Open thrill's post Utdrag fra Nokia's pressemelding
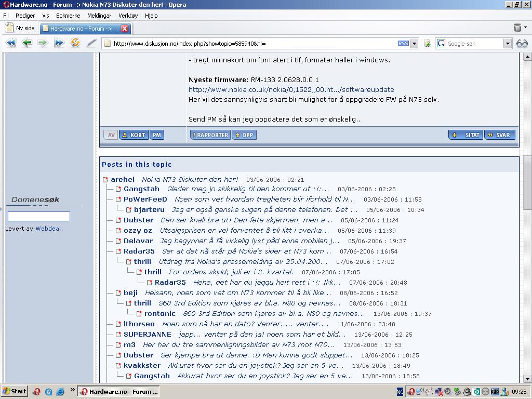This screenshot has width=532, height=399. [x=243, y=262]
